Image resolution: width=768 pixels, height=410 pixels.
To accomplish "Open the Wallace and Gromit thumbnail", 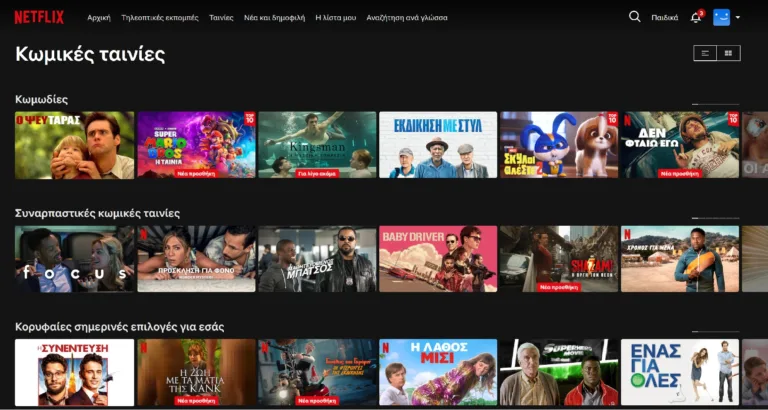I will tap(317, 372).
